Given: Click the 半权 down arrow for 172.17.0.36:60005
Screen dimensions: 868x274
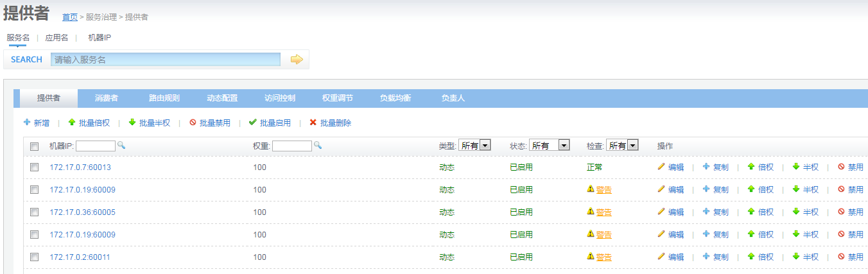Looking at the screenshot, I should click(x=796, y=212).
